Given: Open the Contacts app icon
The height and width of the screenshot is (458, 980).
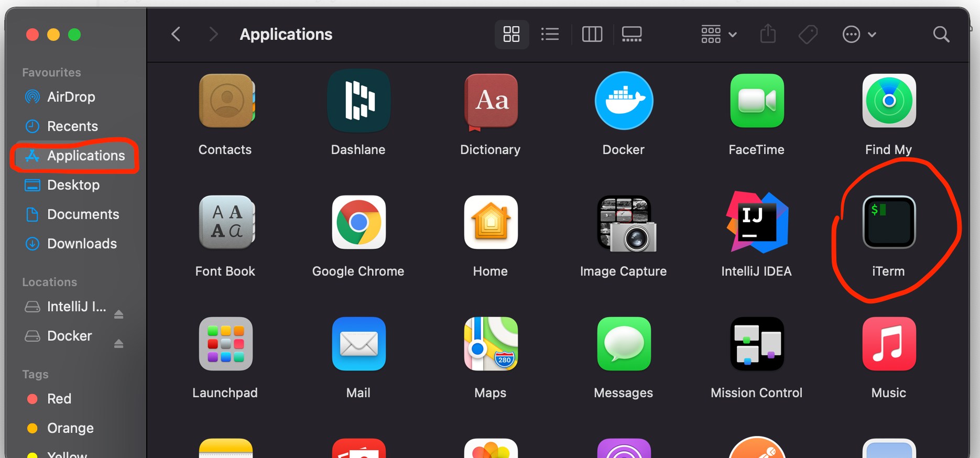Looking at the screenshot, I should (226, 101).
